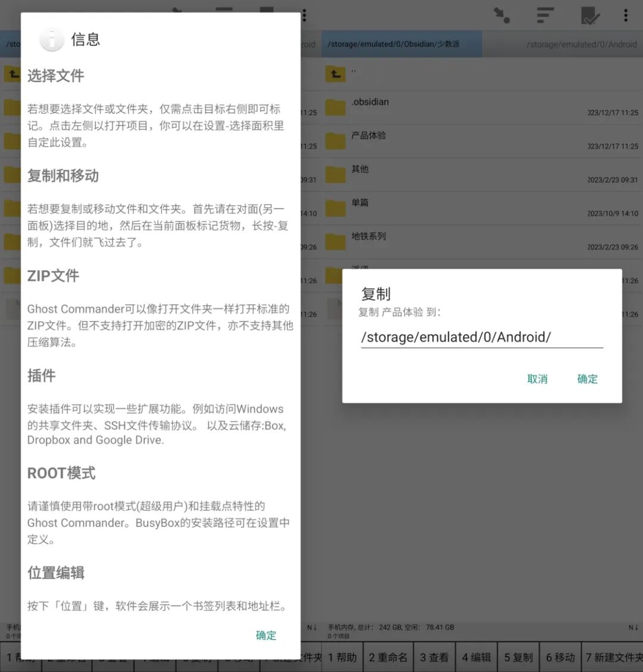Switch to the /storage/emulated/0/Obsidian/少数派 tab
The width and height of the screenshot is (643, 672).
click(x=402, y=43)
